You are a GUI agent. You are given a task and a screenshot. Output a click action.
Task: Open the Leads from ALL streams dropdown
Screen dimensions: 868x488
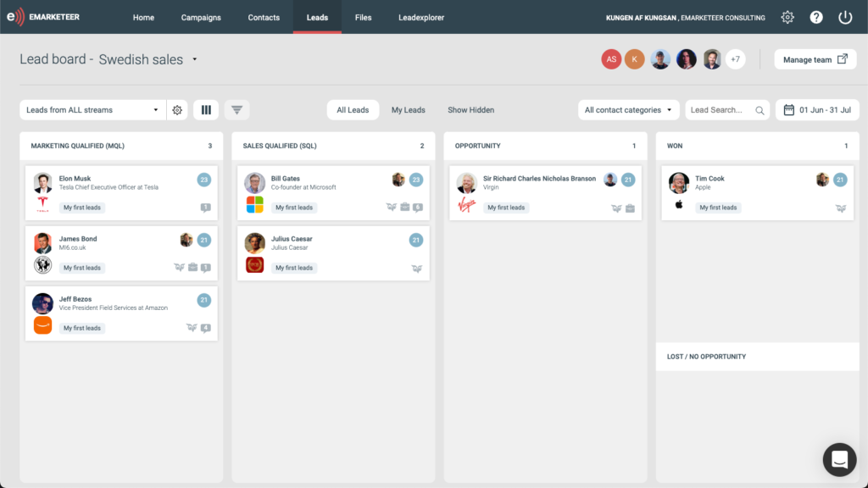92,110
